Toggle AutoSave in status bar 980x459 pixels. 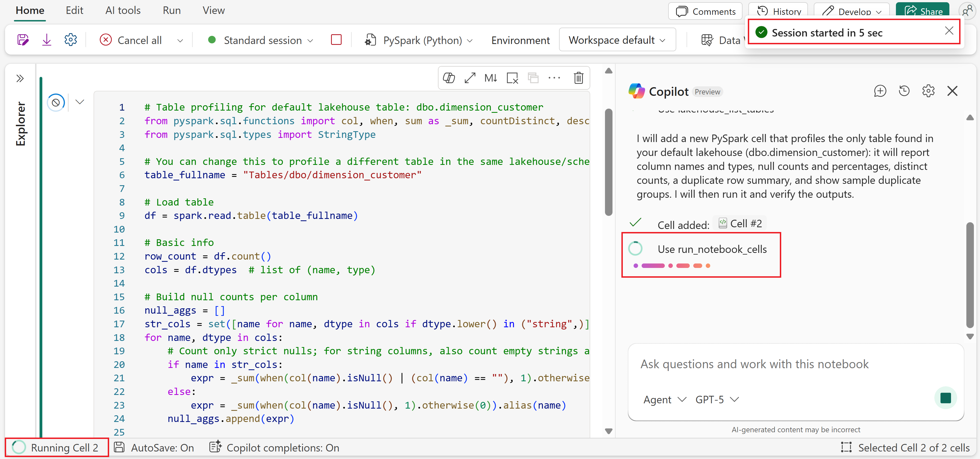click(x=155, y=448)
